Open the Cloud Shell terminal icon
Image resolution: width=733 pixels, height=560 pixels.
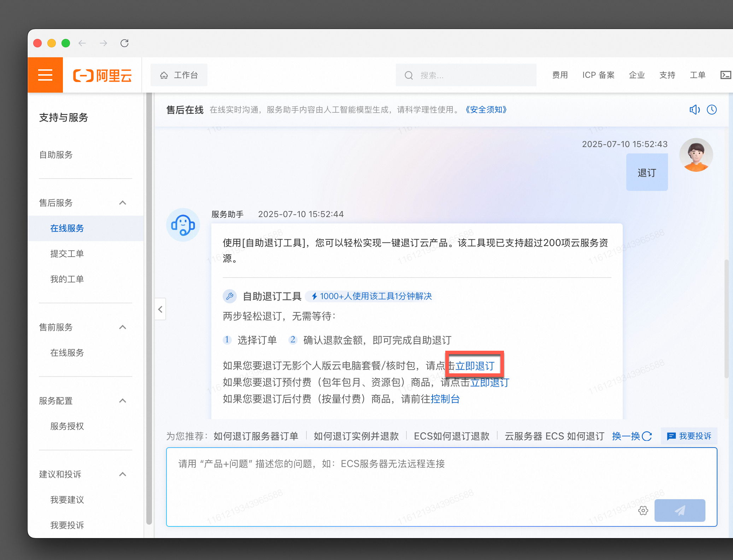[726, 75]
